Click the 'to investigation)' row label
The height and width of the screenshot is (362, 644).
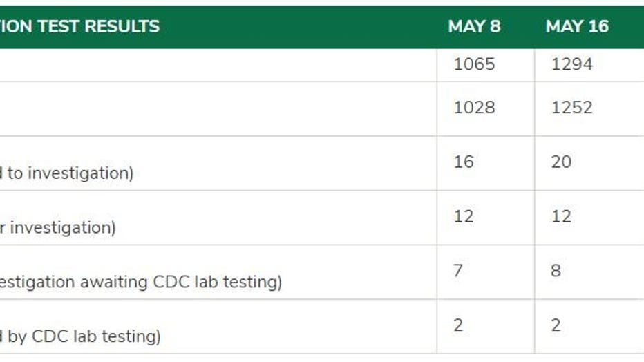click(x=70, y=173)
